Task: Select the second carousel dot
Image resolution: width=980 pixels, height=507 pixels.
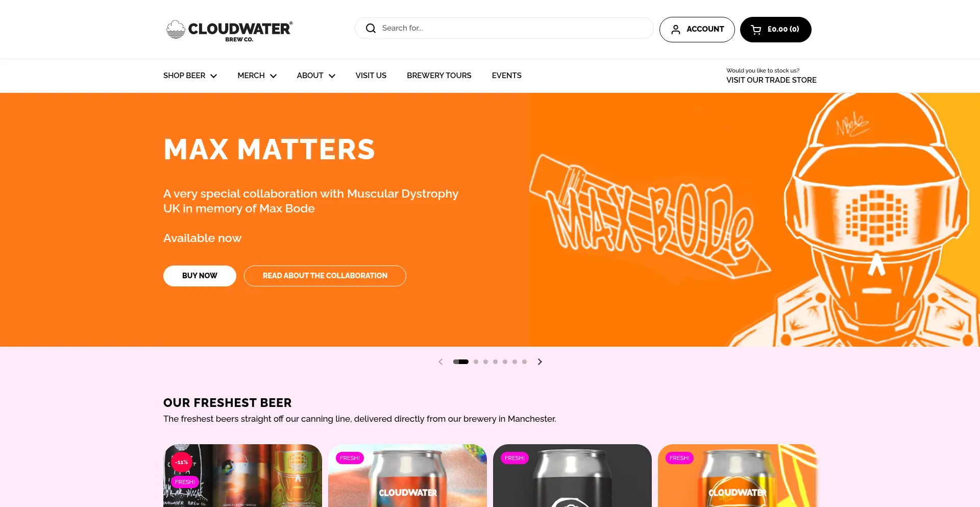Action: [476, 361]
